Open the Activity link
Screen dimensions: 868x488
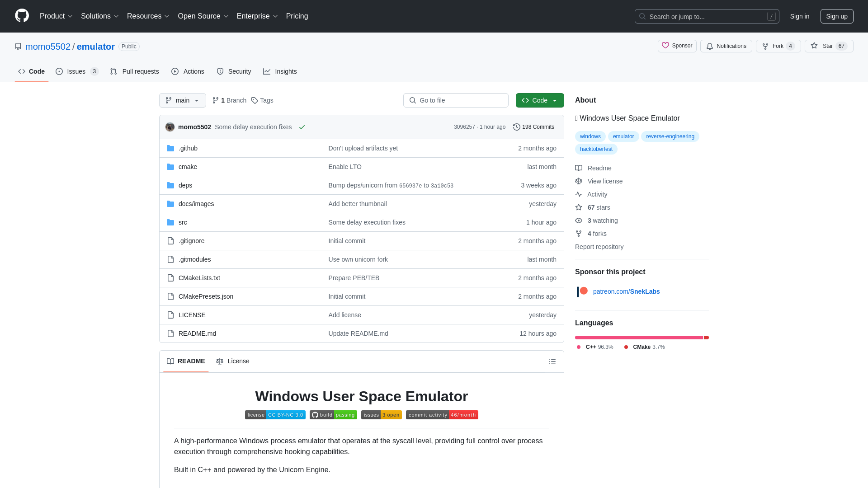click(x=591, y=194)
